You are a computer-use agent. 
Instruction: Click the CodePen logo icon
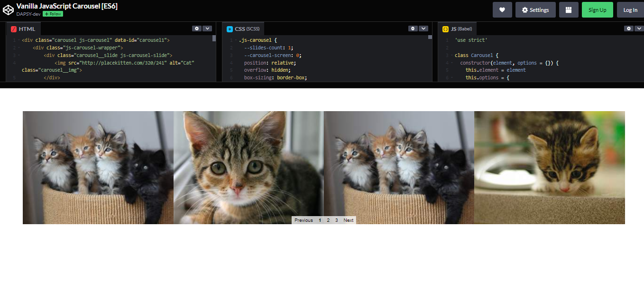coord(8,9)
